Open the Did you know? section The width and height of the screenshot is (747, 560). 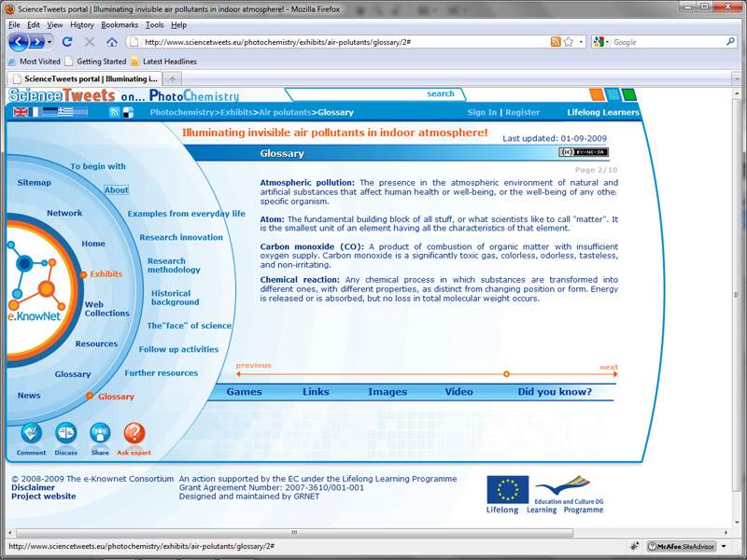pyautogui.click(x=555, y=392)
